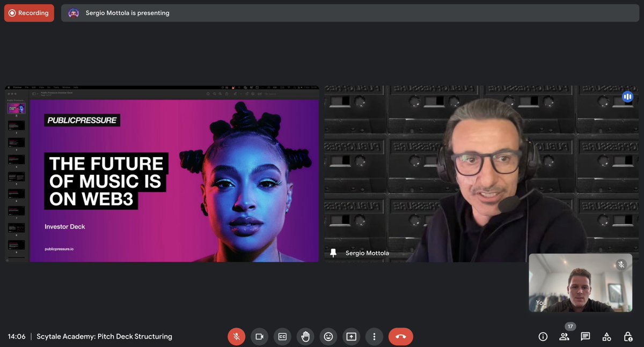Click the Recording indicator badge

pyautogui.click(x=29, y=12)
